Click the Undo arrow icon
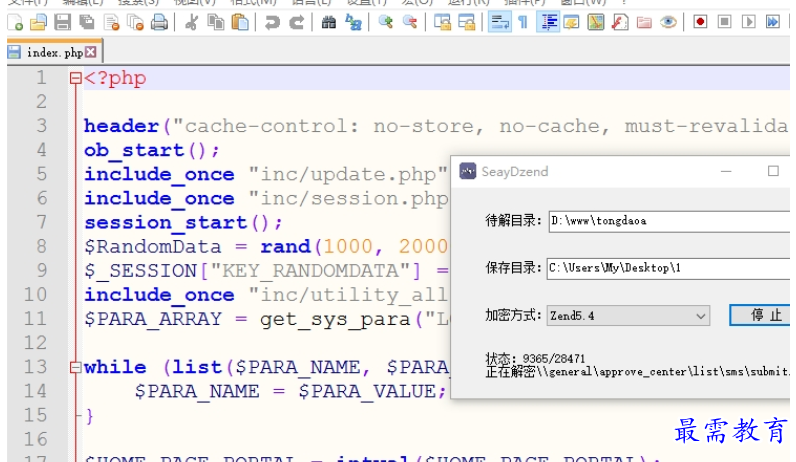Viewport: 796px width, 462px height. point(272,21)
